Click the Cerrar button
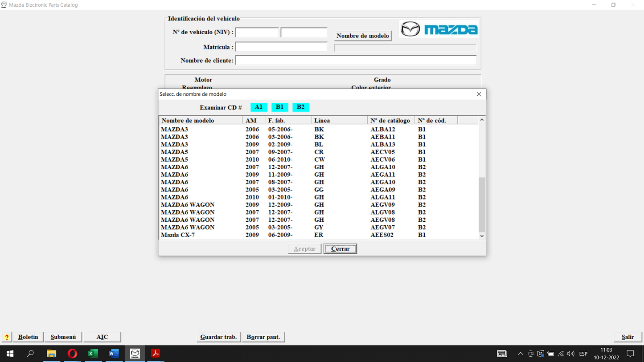Screen dimensions: 644x362 [x=340, y=249]
